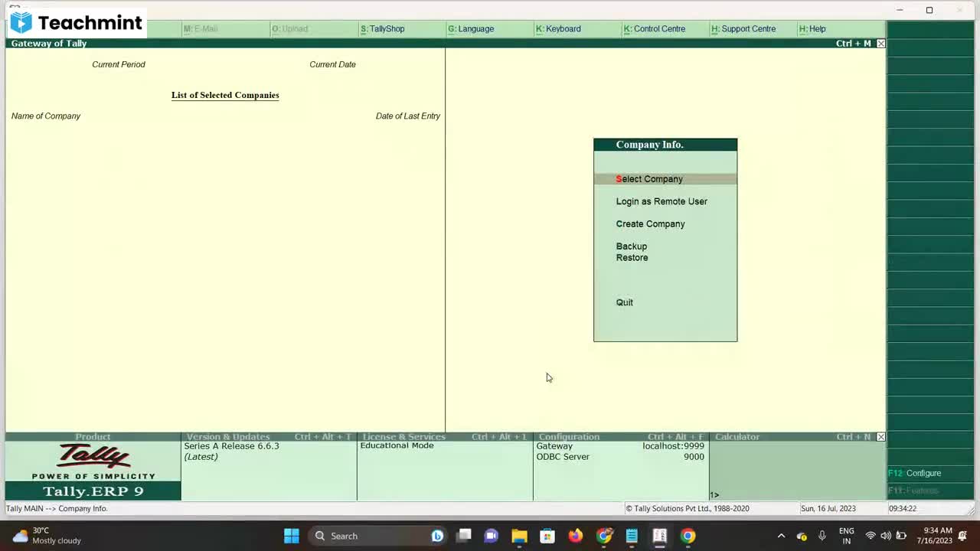Open the video meeting app from the taskbar
This screenshot has width=980, height=551.
point(492,536)
